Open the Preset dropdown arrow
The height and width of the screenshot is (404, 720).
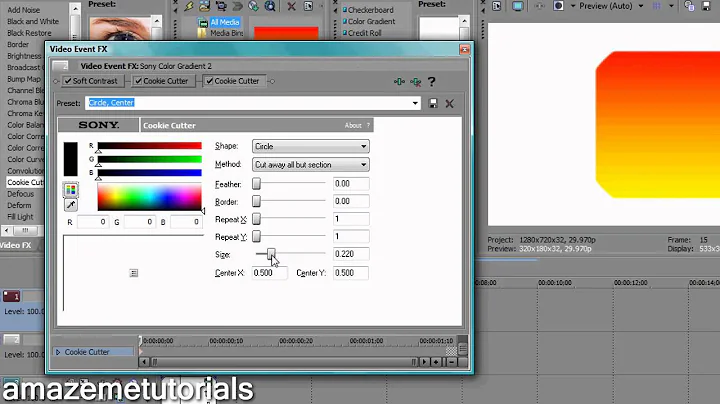(415, 103)
